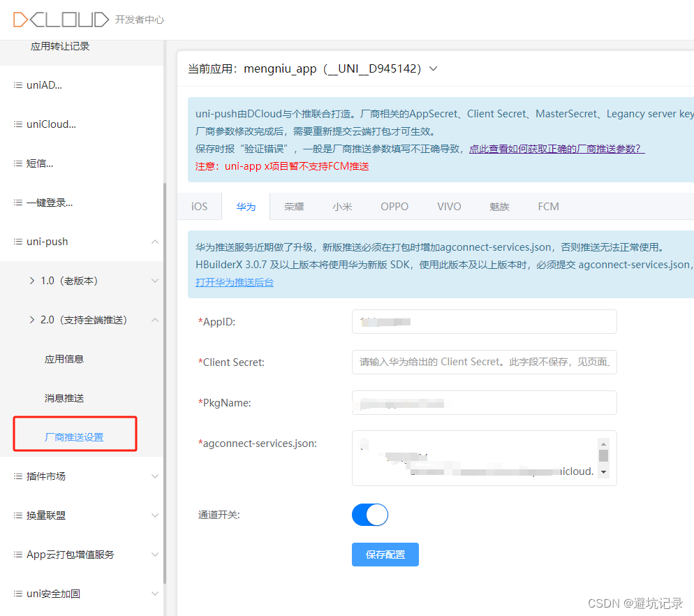The width and height of the screenshot is (694, 616).
Task: Click the sidebar vertical scrollbar
Action: click(165, 383)
